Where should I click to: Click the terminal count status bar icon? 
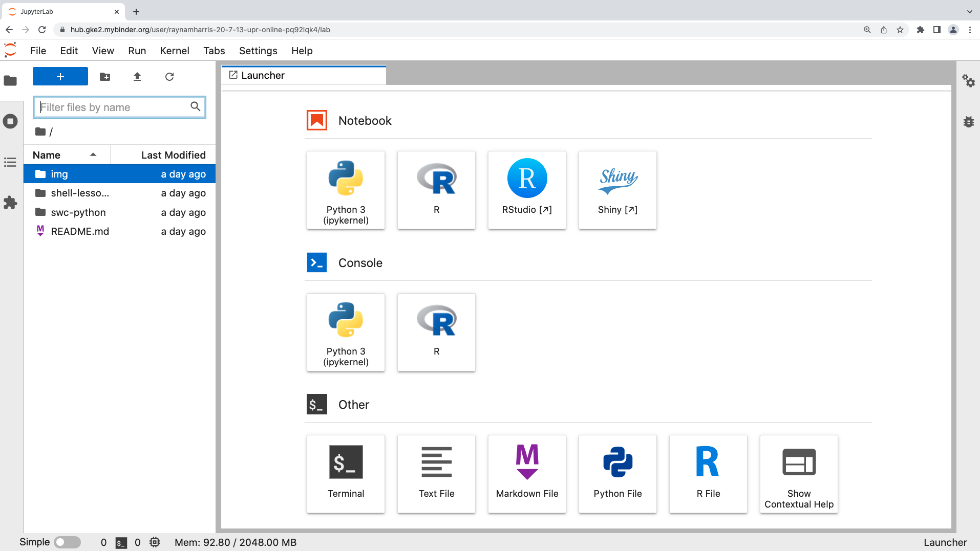pyautogui.click(x=121, y=543)
